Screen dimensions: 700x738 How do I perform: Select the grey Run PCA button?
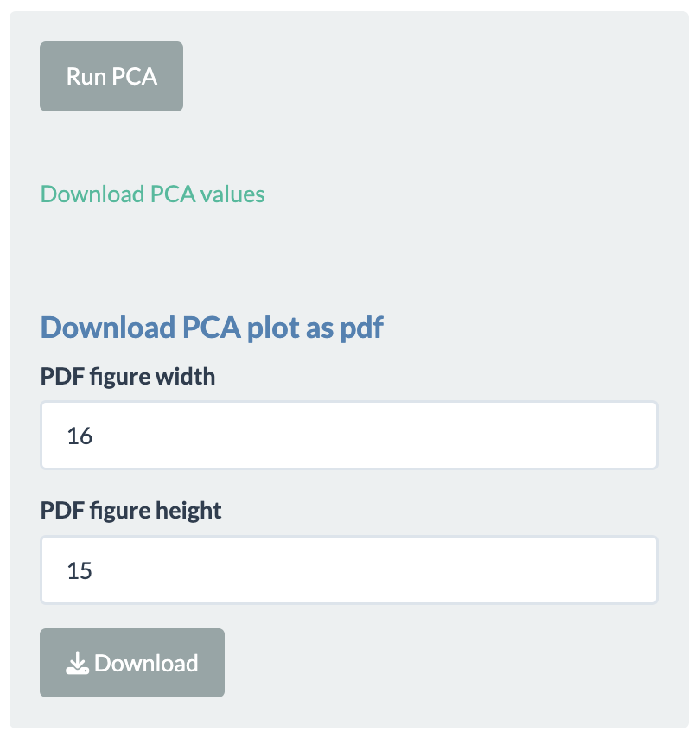[111, 76]
